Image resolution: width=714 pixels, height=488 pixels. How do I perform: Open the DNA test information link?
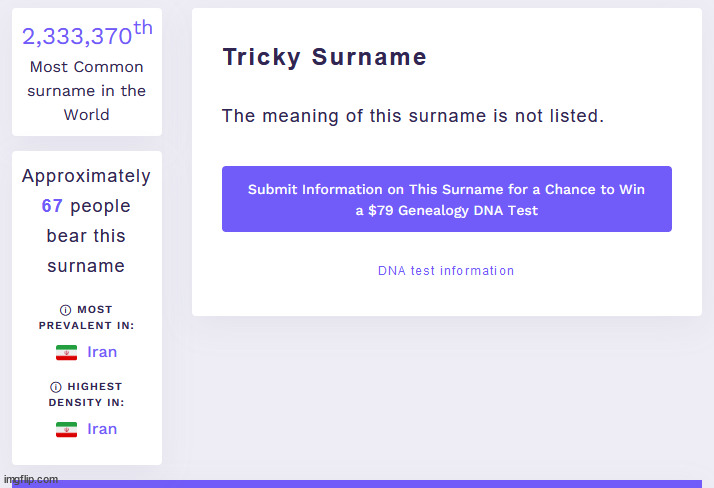(446, 271)
